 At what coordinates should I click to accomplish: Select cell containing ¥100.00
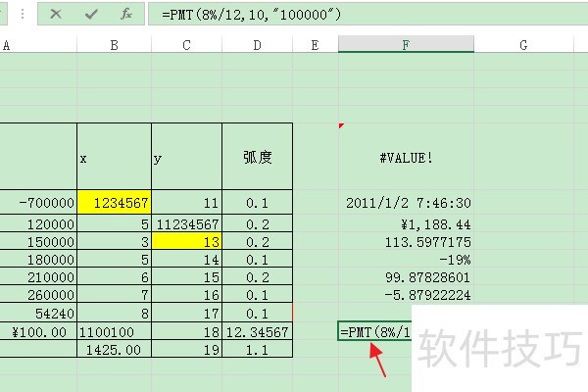38,331
